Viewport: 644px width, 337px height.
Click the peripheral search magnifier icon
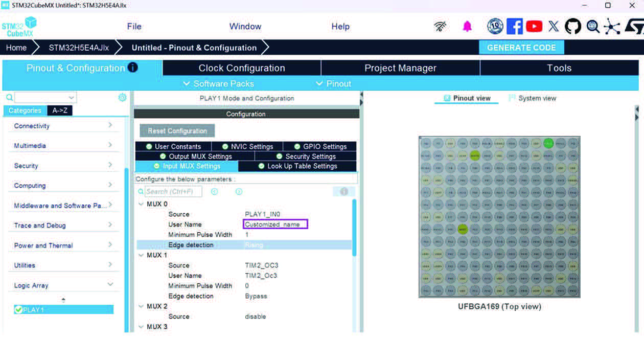coord(9,98)
